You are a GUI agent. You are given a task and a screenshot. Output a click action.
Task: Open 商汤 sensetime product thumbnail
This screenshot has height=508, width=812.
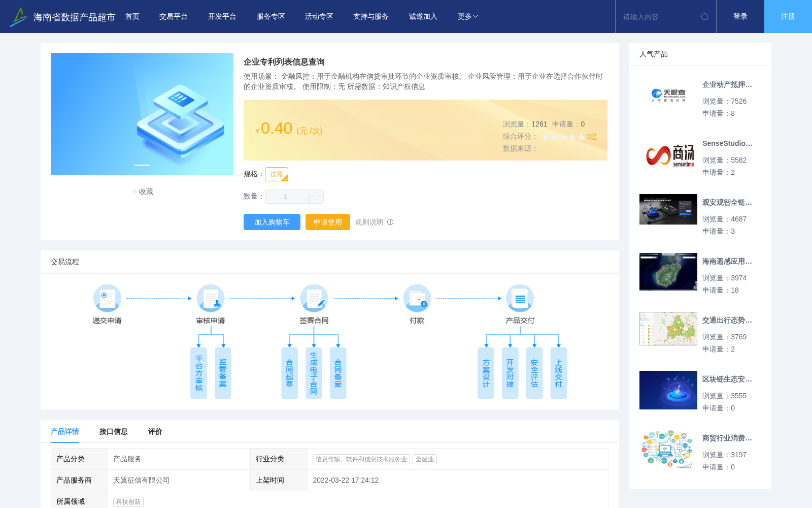pos(668,154)
